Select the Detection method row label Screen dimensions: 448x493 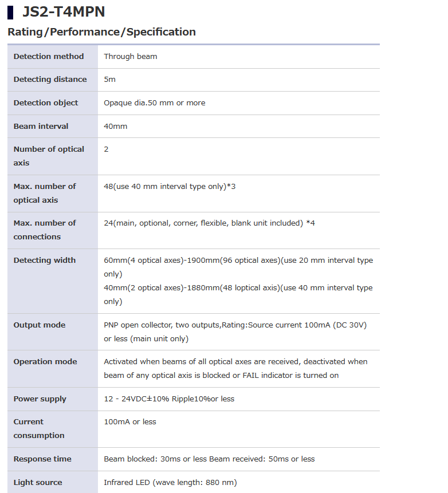(49, 56)
